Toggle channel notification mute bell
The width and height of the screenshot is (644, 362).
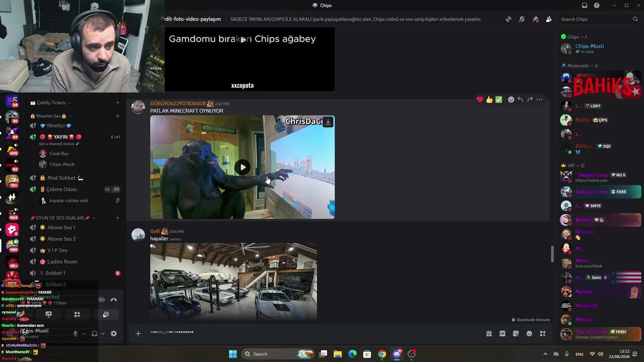(x=522, y=19)
